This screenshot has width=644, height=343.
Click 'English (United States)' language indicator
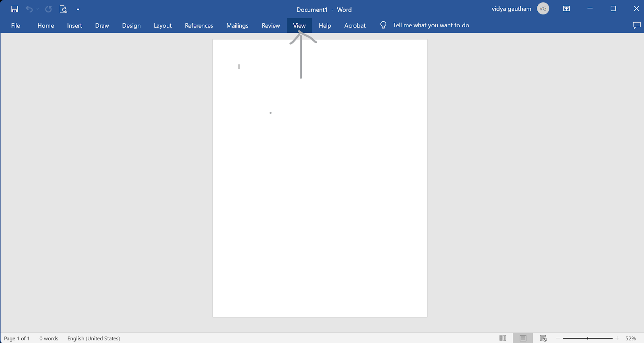pos(94,338)
